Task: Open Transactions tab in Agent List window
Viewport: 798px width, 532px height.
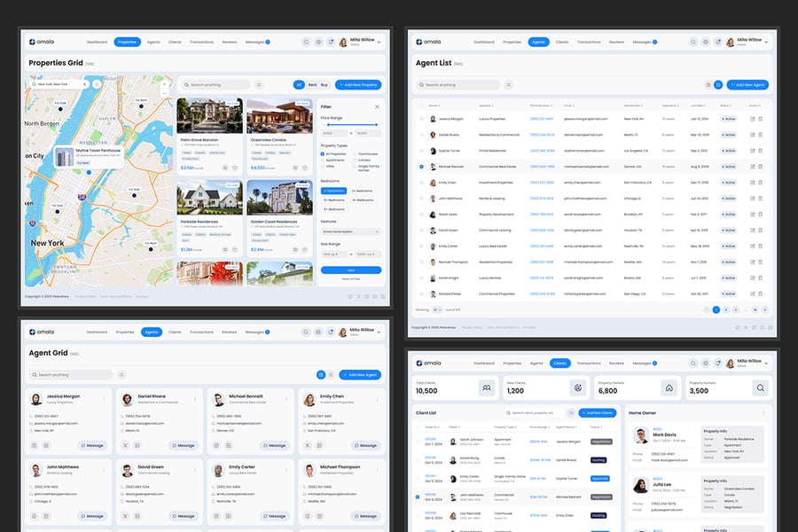Action: tap(588, 42)
